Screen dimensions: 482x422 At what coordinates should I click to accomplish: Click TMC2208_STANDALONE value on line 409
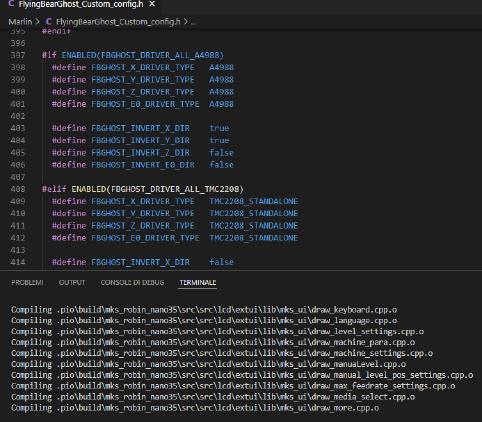[x=253, y=201]
